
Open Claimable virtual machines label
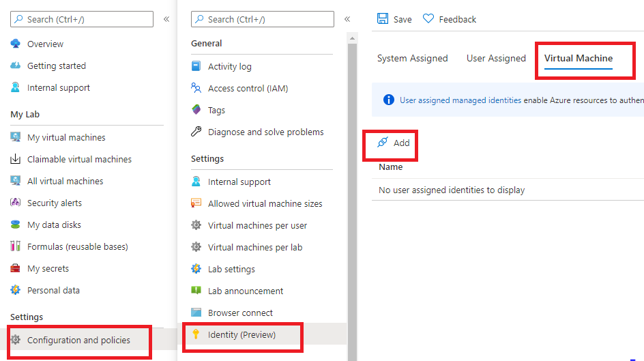[79, 159]
